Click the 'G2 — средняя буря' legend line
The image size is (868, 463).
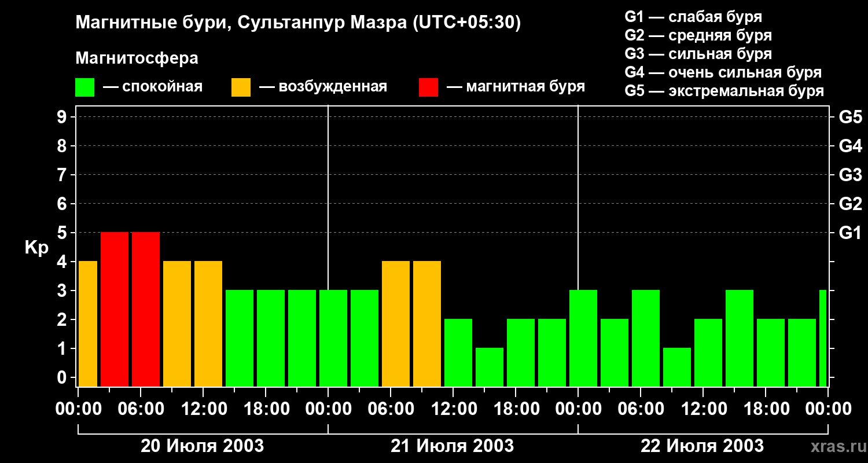click(698, 35)
